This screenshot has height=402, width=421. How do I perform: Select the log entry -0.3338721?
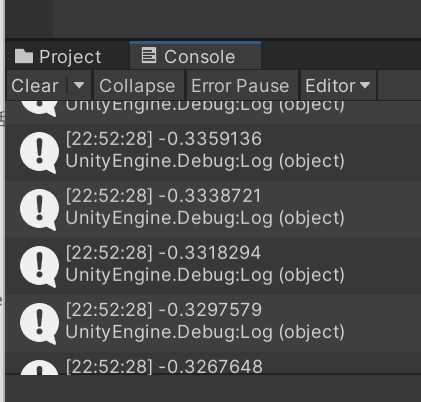tap(213, 209)
